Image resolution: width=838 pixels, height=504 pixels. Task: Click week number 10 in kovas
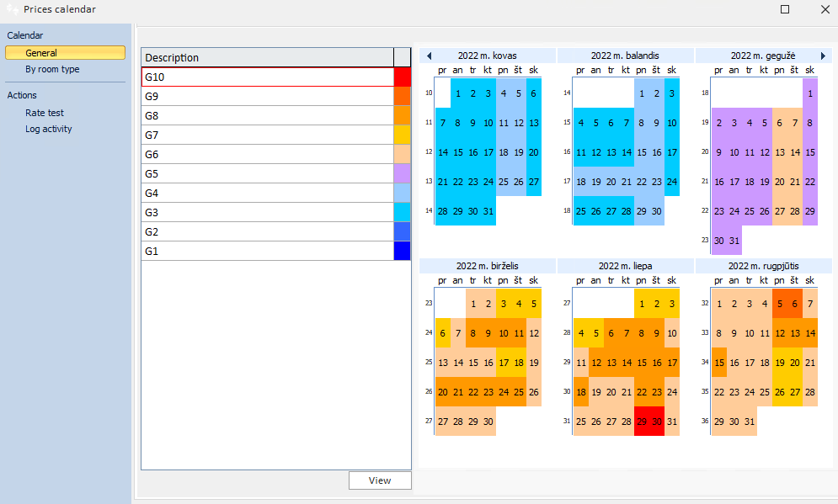(429, 93)
